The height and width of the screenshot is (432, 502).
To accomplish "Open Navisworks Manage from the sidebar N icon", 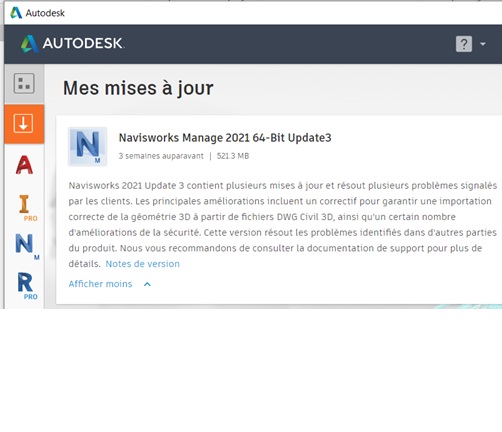I will [x=27, y=246].
